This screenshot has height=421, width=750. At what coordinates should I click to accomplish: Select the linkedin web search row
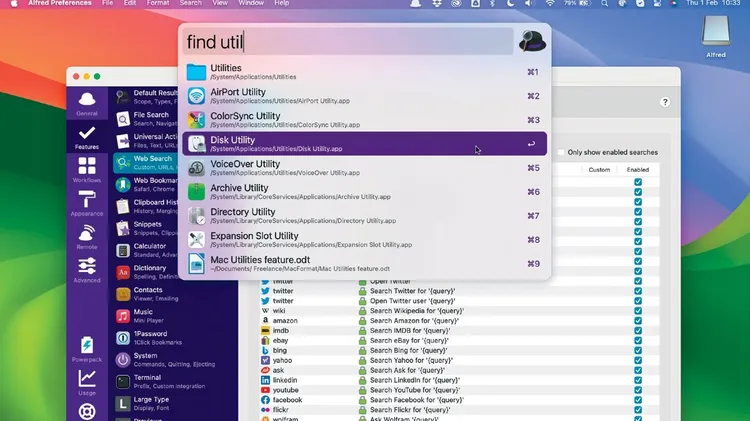459,380
